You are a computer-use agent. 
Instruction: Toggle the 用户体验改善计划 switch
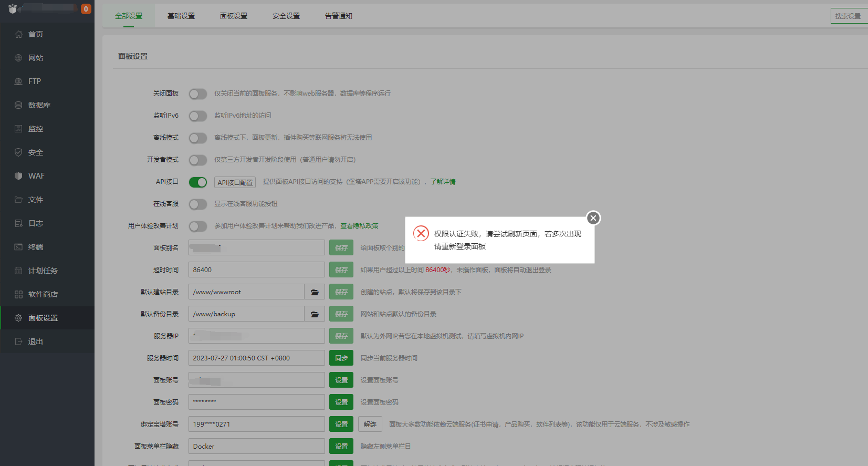(198, 226)
